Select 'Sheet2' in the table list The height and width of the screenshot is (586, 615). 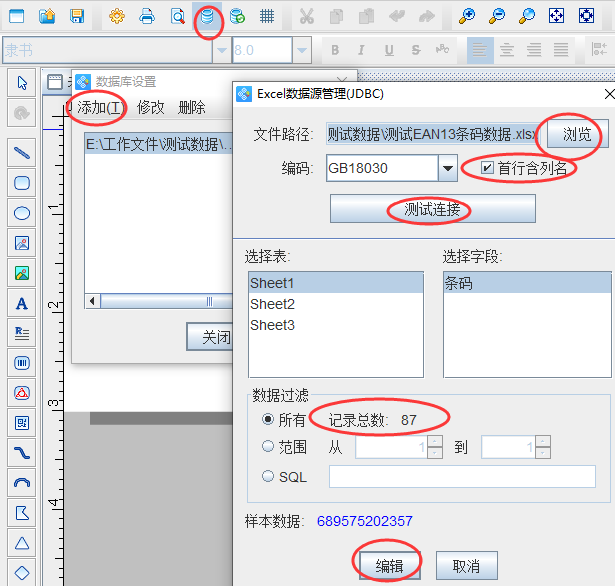[273, 304]
